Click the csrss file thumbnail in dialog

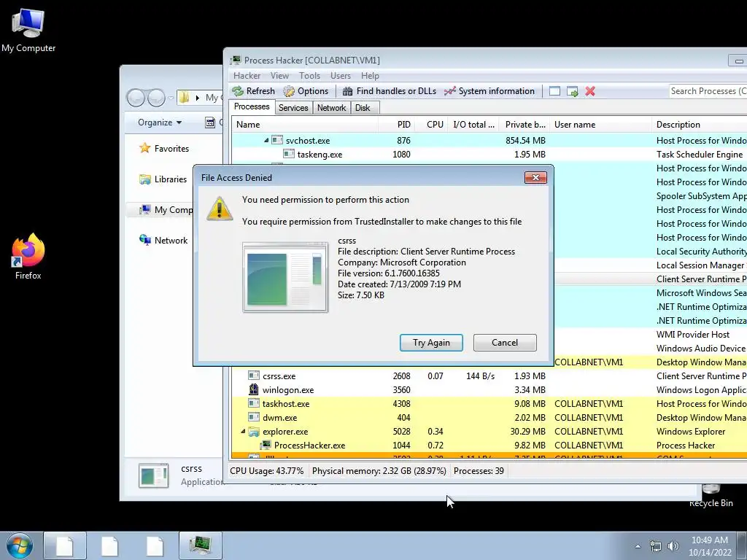tap(285, 277)
